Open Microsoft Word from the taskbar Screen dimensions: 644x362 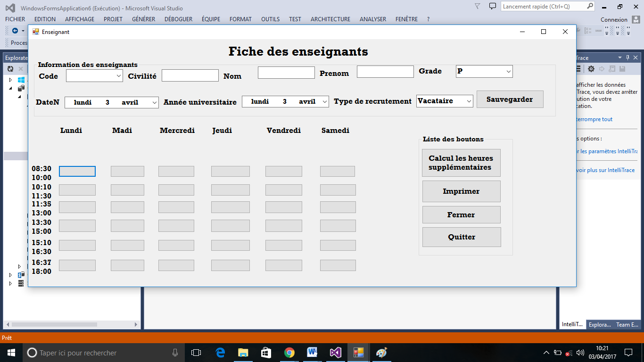pyautogui.click(x=312, y=352)
